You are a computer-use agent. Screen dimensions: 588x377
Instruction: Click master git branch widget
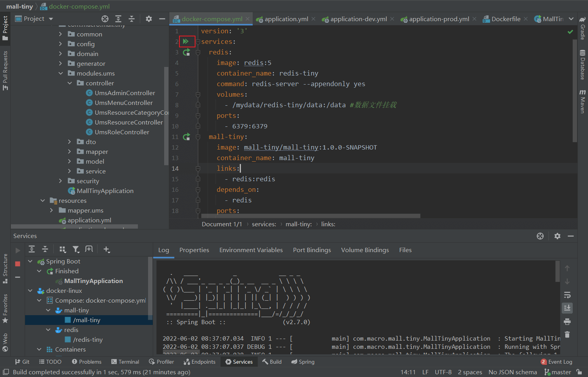(x=558, y=372)
